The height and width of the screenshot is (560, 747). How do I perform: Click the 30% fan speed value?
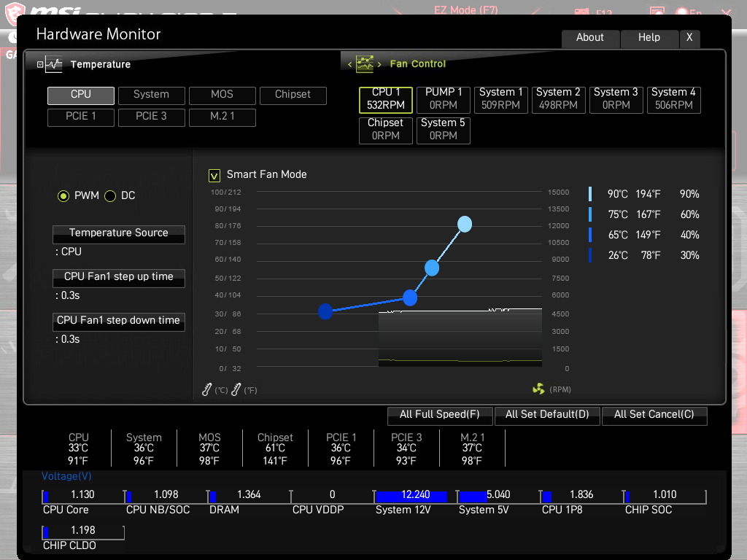click(689, 255)
